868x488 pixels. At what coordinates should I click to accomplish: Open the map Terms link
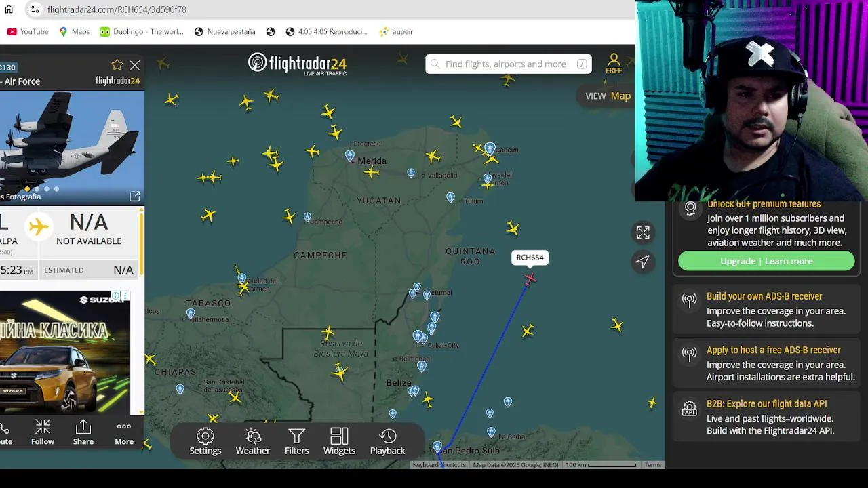653,465
